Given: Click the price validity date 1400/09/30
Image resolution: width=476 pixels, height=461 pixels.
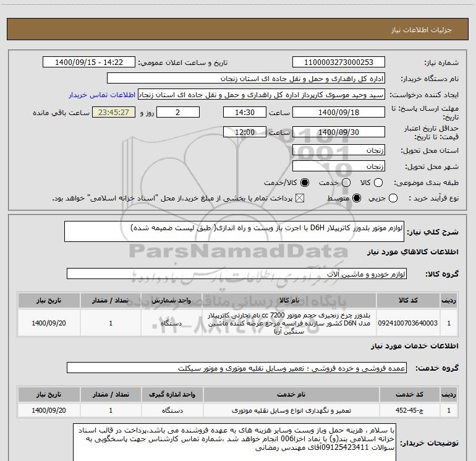Looking at the screenshot, I should tap(339, 132).
